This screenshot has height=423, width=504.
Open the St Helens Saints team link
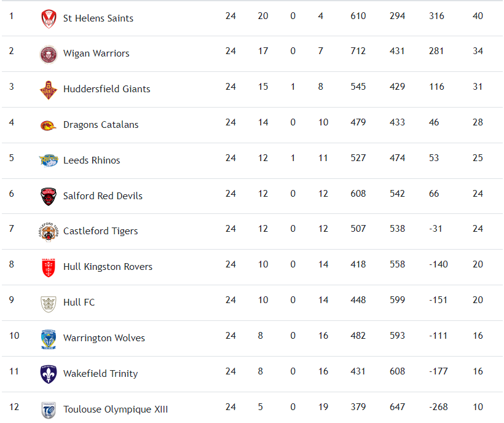coord(98,18)
